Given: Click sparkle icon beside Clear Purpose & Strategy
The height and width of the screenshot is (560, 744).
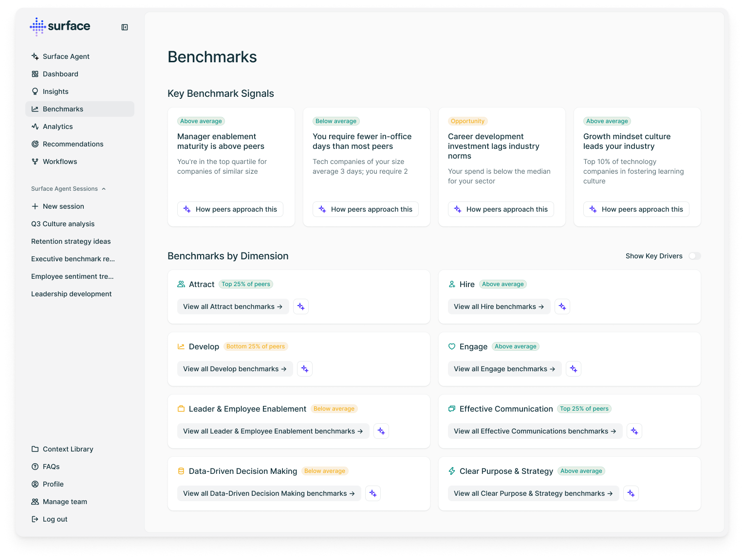Looking at the screenshot, I should click(631, 493).
